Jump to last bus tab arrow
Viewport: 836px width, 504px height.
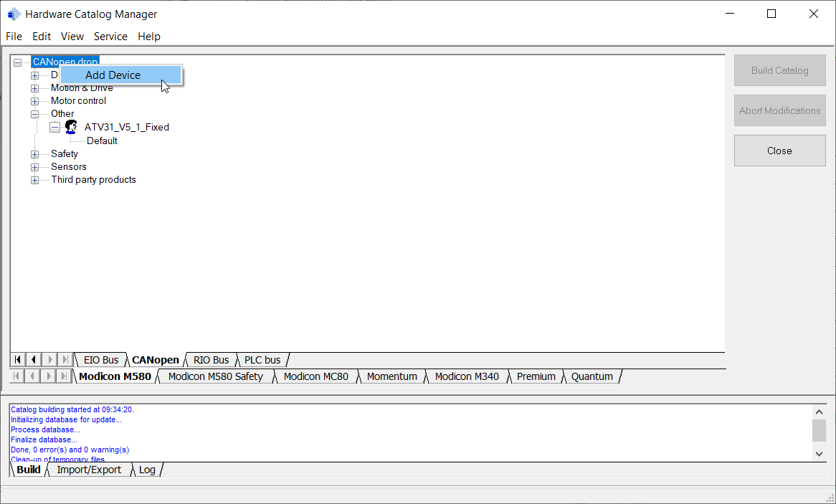[65, 359]
